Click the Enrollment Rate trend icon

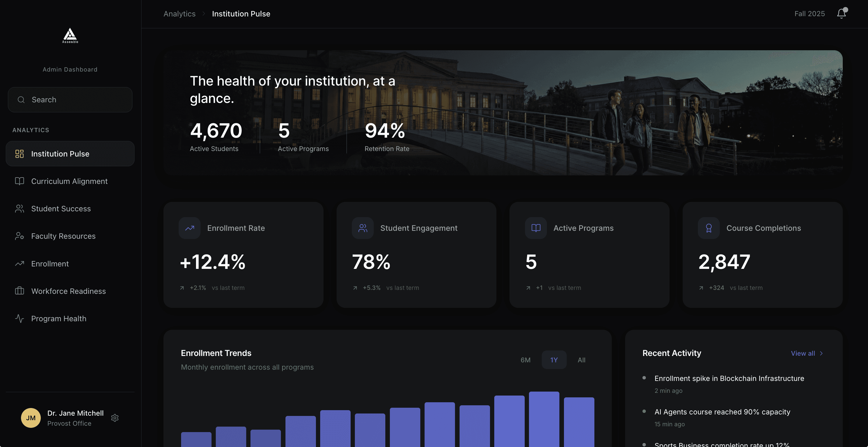(x=189, y=228)
